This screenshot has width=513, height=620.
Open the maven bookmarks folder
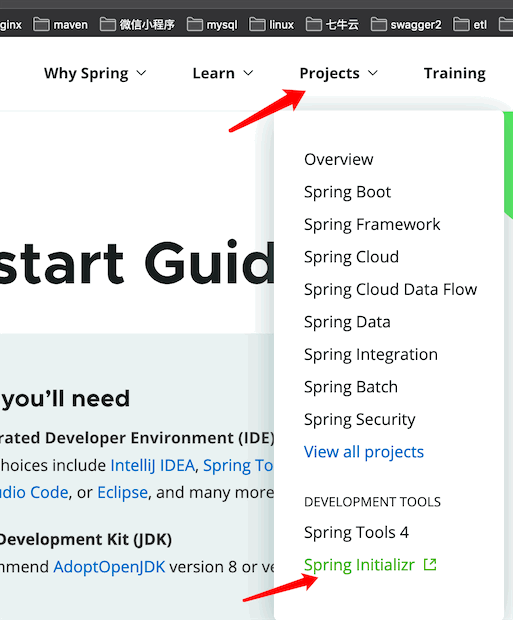(x=61, y=25)
